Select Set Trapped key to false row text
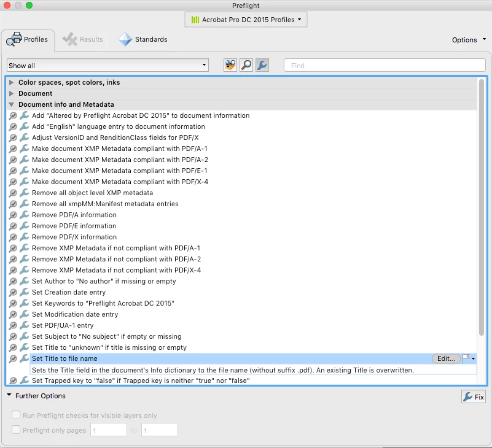Image resolution: width=492 pixels, height=448 pixels. click(141, 380)
